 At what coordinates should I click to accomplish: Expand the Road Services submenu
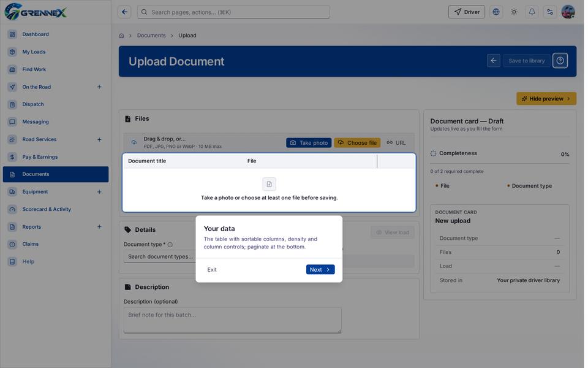coord(99,139)
